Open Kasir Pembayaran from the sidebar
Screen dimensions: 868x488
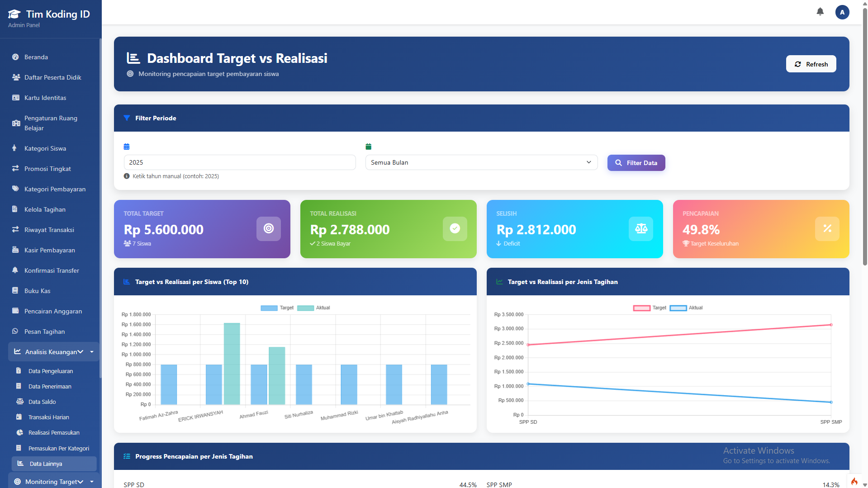click(x=49, y=250)
